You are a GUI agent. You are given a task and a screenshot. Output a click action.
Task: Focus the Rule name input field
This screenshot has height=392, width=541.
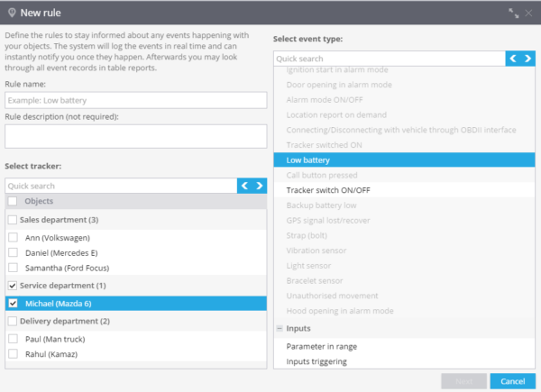point(136,100)
